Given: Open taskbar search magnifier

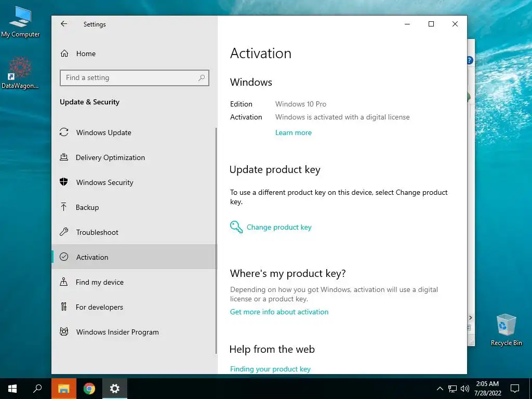Looking at the screenshot, I should (x=37, y=389).
